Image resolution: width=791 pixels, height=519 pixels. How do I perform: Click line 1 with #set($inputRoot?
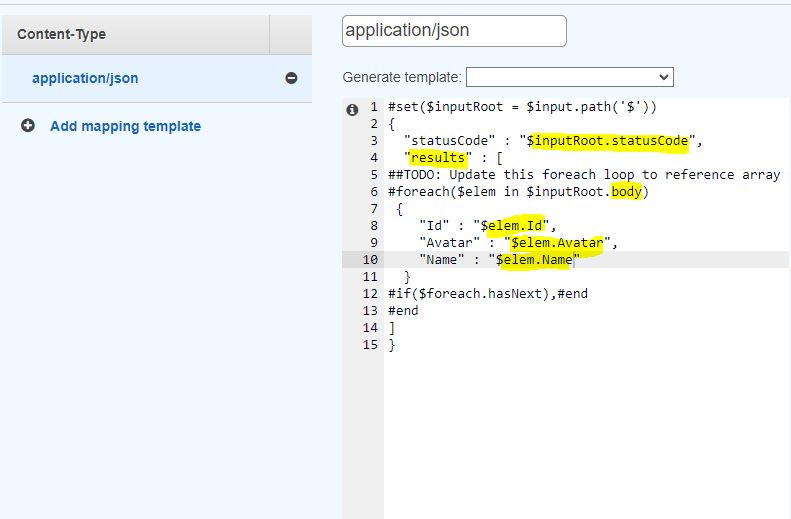522,107
